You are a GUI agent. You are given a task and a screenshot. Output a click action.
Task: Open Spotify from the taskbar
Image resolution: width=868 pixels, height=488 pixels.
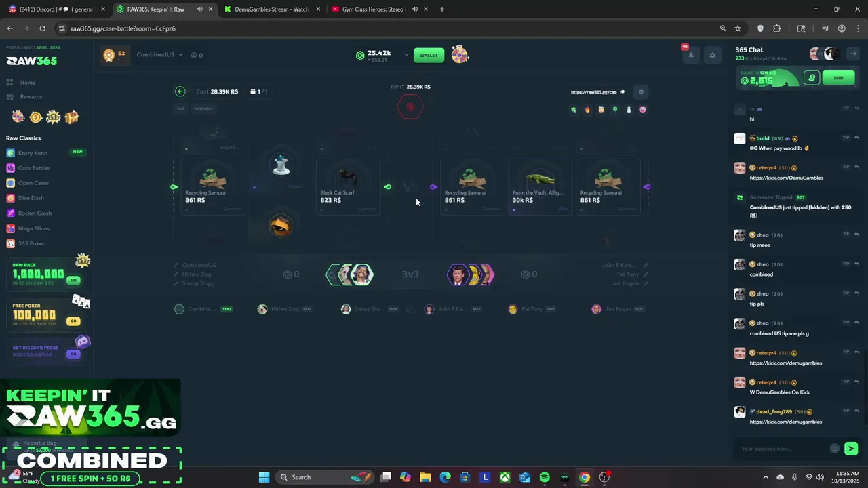tap(545, 477)
